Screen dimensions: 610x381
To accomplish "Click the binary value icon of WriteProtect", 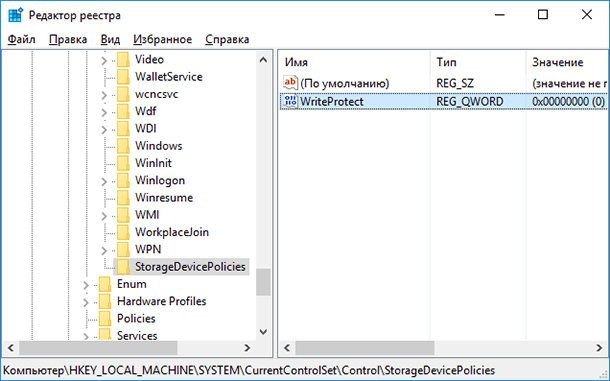I will coord(290,101).
